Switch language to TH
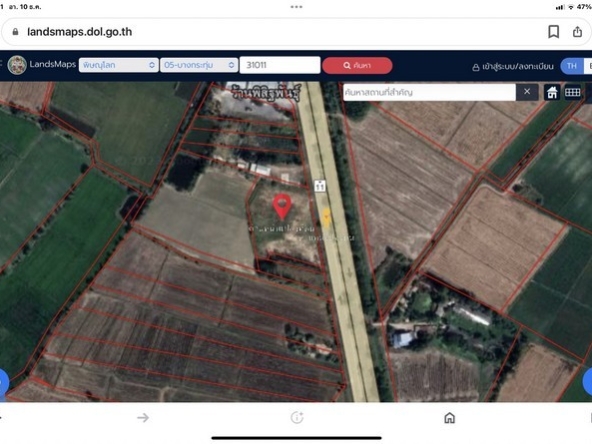The width and height of the screenshot is (592, 444). click(x=572, y=66)
